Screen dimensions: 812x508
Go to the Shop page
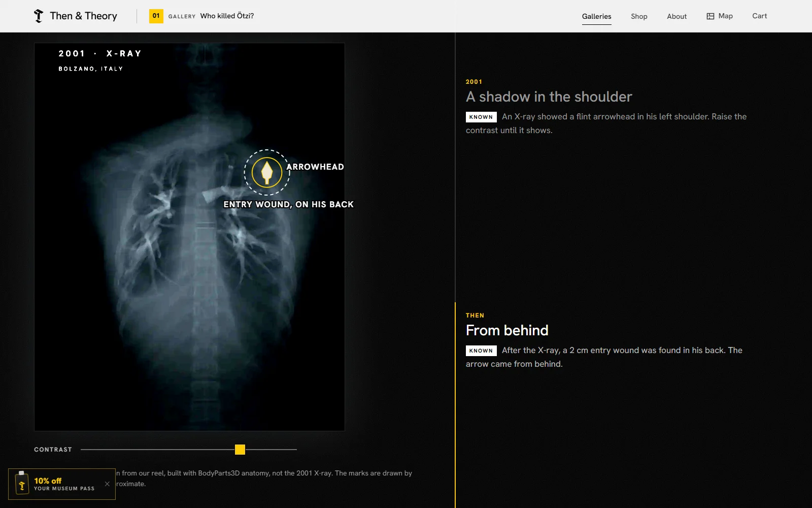639,16
